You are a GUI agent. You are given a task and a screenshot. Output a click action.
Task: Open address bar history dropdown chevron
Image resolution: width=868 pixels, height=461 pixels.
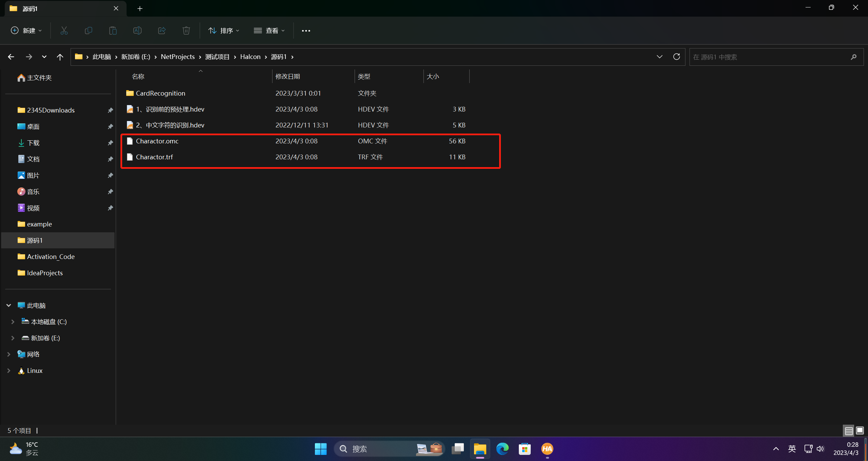point(659,57)
